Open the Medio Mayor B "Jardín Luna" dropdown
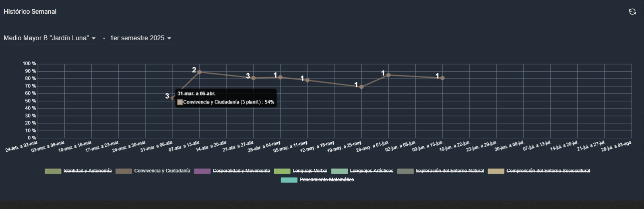Image resolution: width=644 pixels, height=209 pixels. (50, 38)
